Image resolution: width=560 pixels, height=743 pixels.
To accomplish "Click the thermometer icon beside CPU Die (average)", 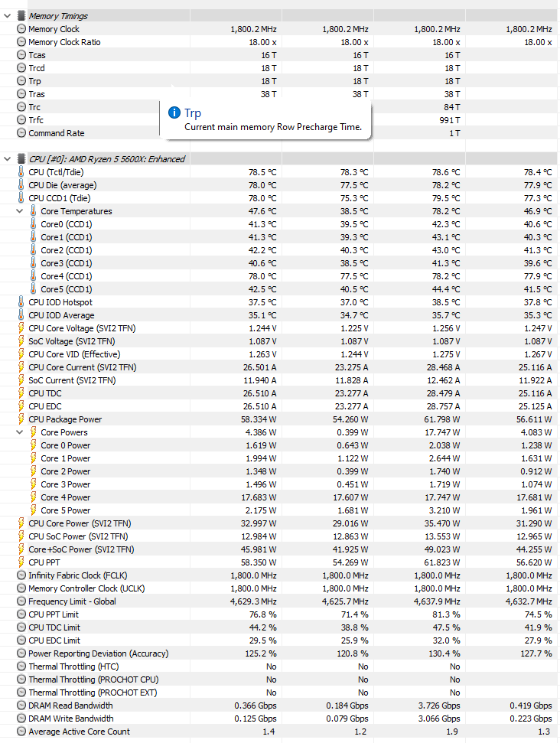I will click(21, 185).
